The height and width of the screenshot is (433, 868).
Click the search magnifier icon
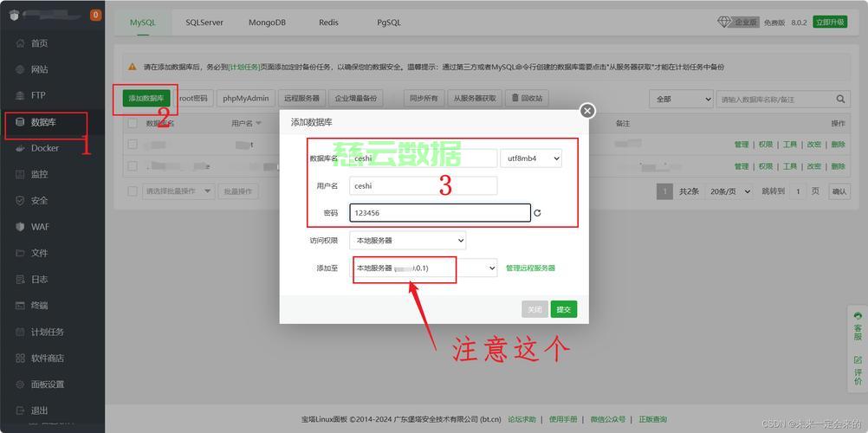pyautogui.click(x=840, y=99)
